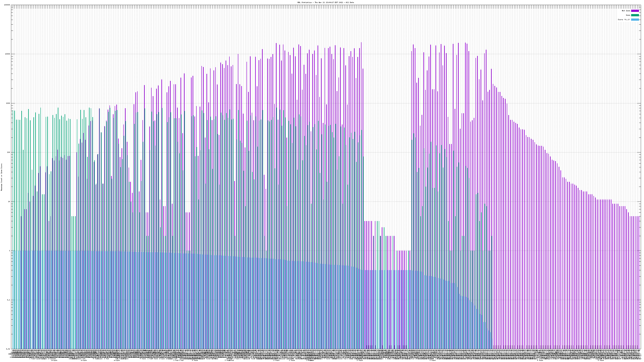
Task: Click the 100 y-axis tick label
Action: coord(9,152)
